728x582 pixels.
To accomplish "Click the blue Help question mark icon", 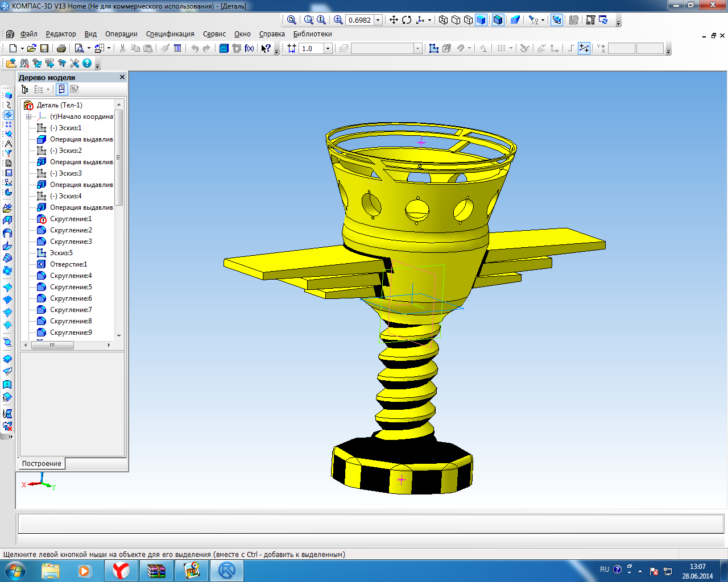I will (x=87, y=63).
